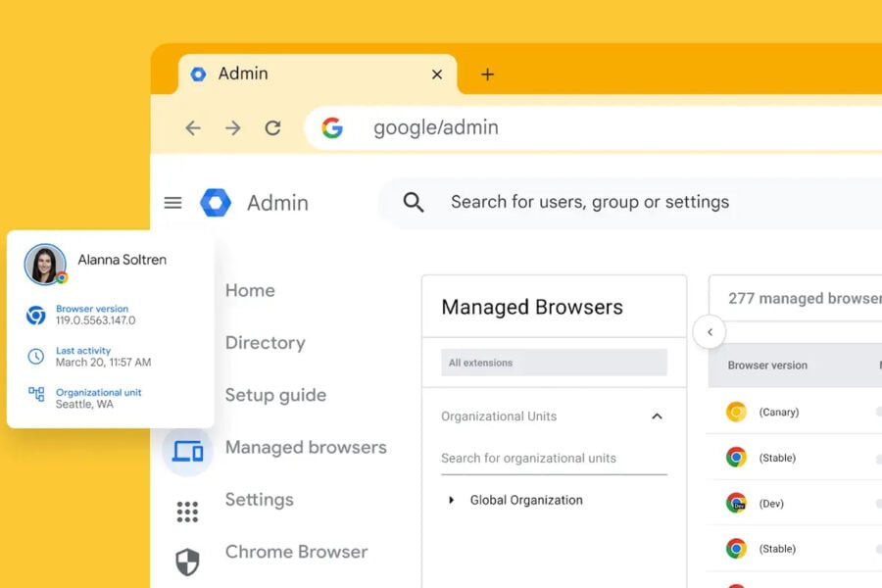Focus the Search for users, group or settings field
This screenshot has height=588, width=882.
pos(630,203)
